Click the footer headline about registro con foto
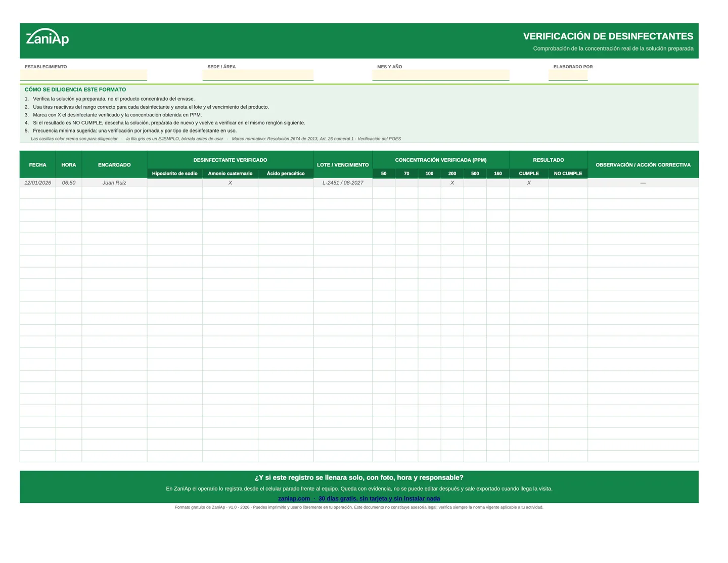 coord(359,478)
